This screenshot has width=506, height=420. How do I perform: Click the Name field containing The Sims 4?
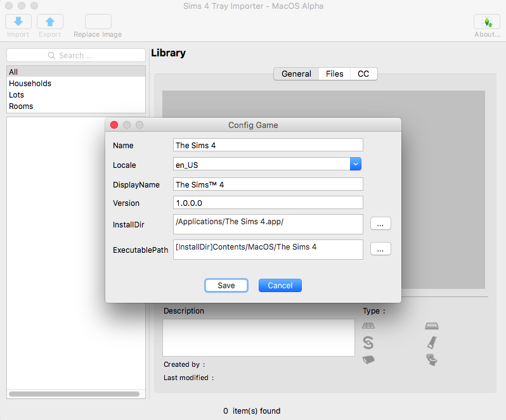point(268,145)
